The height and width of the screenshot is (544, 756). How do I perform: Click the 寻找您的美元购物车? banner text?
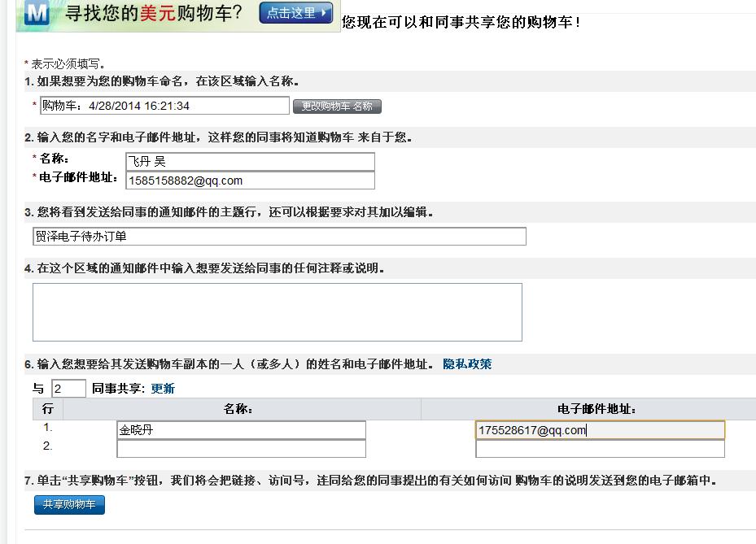point(153,13)
